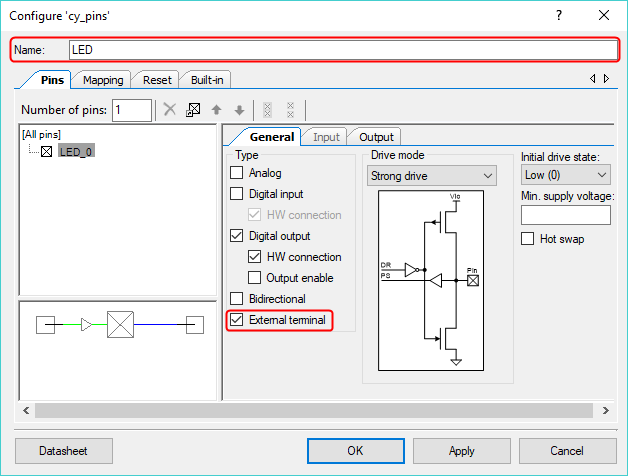
Task: Open the Datasheet
Action: click(x=64, y=451)
